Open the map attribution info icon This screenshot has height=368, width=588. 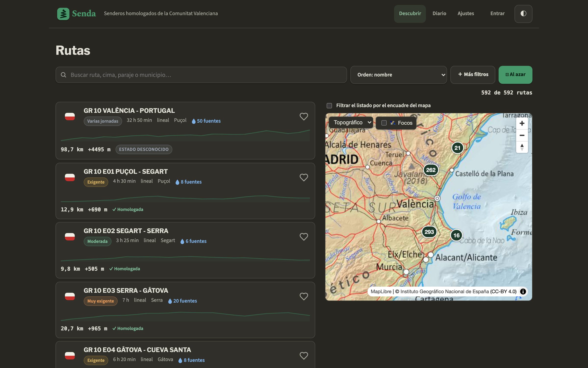[x=523, y=291]
